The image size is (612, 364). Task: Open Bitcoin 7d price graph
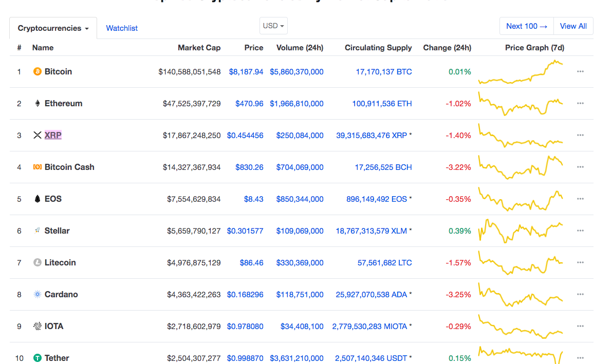coord(521,72)
